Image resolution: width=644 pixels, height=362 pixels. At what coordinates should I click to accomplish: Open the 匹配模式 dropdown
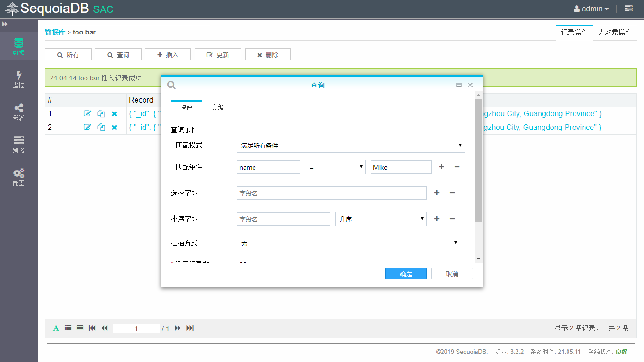pyautogui.click(x=350, y=146)
